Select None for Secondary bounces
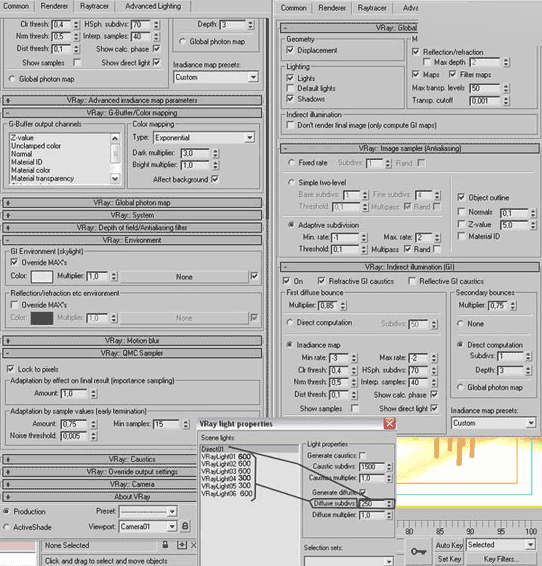The image size is (542, 566). pos(460,323)
